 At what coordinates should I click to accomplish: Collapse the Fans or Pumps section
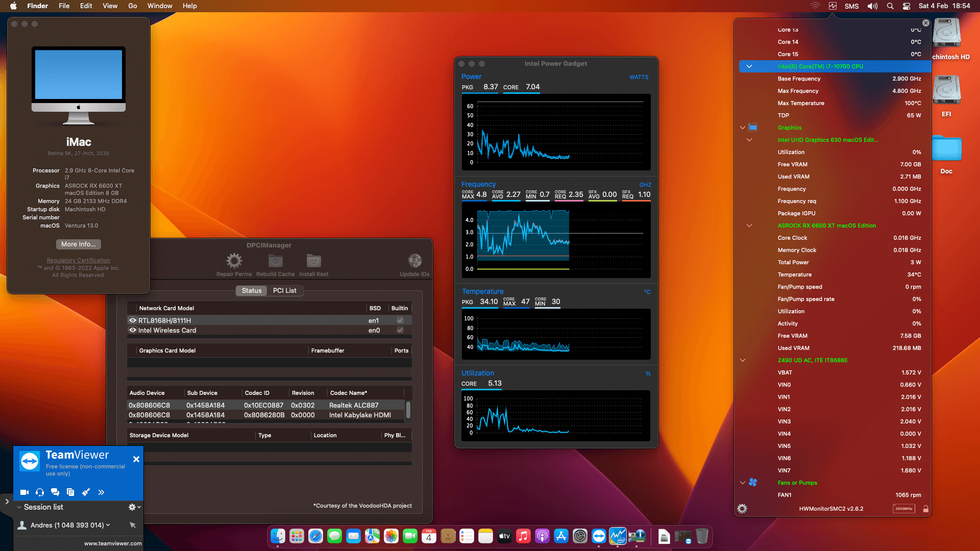[x=743, y=483]
